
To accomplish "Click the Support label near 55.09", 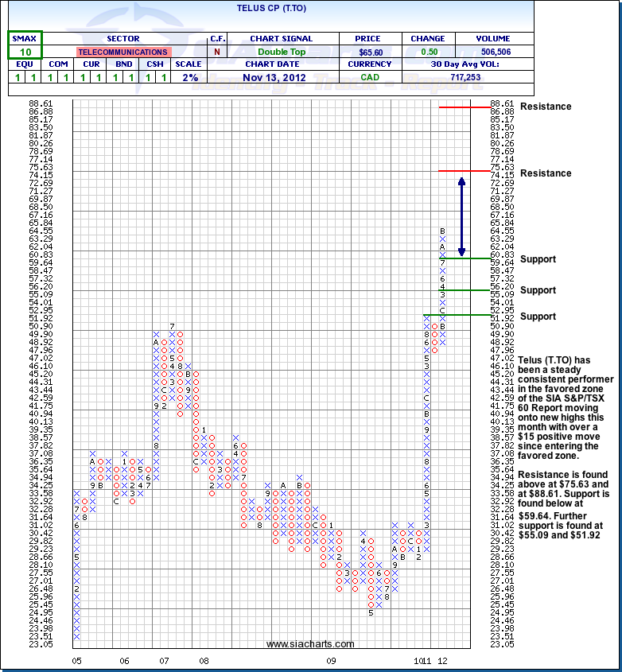I will click(538, 290).
